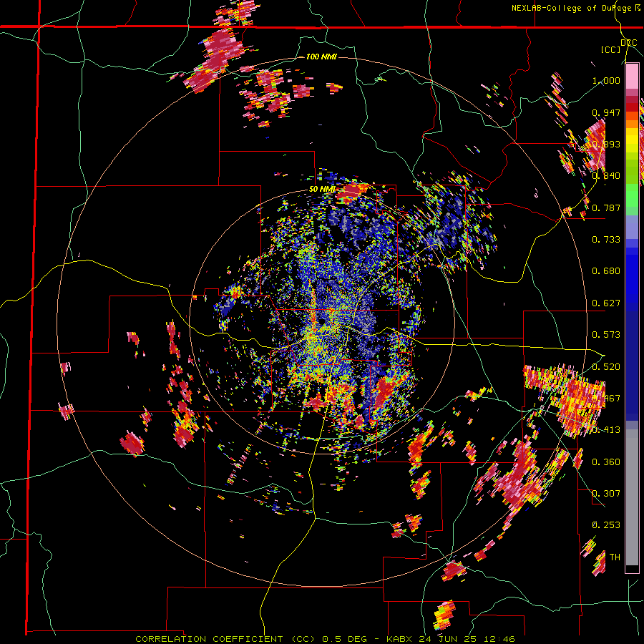
Task: Click the 0.520 legend value
Action: click(x=606, y=367)
